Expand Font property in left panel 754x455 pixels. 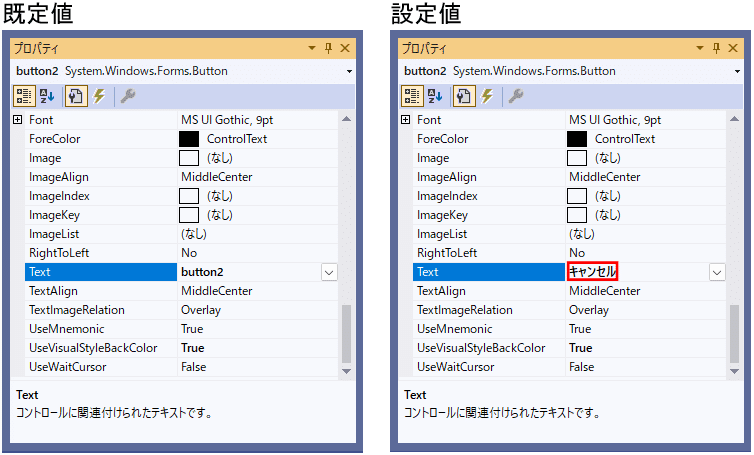pyautogui.click(x=18, y=120)
